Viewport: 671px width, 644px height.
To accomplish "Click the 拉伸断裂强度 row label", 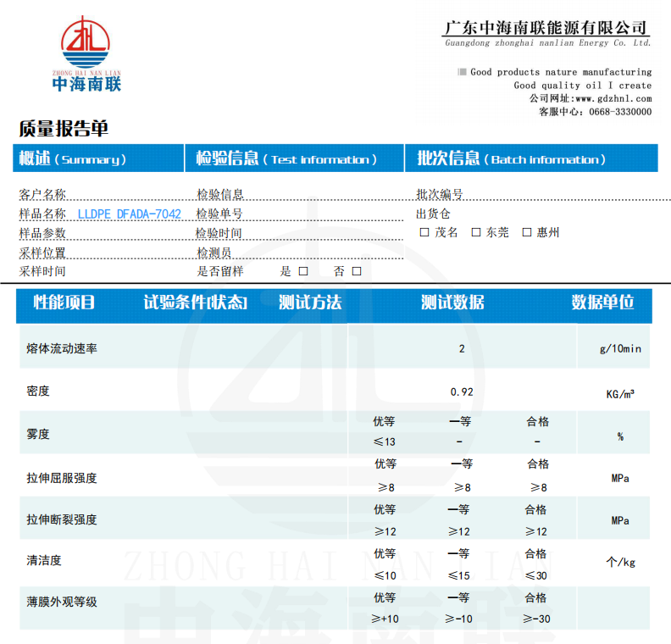I will 62,519.
